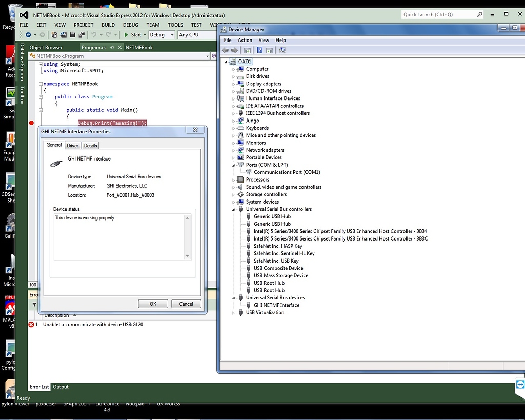Open the DEBUG menu in Visual Studio

(130, 25)
